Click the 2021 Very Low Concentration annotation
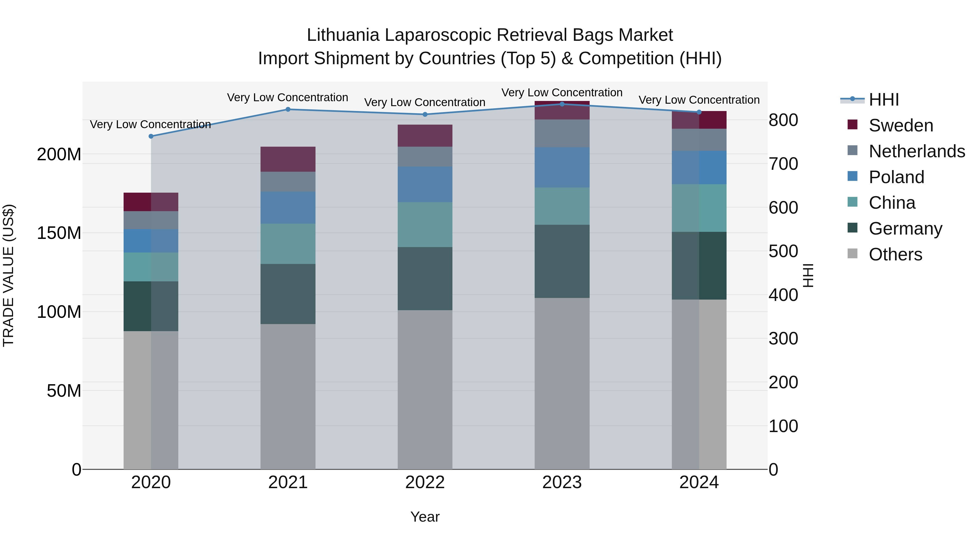 [x=288, y=97]
